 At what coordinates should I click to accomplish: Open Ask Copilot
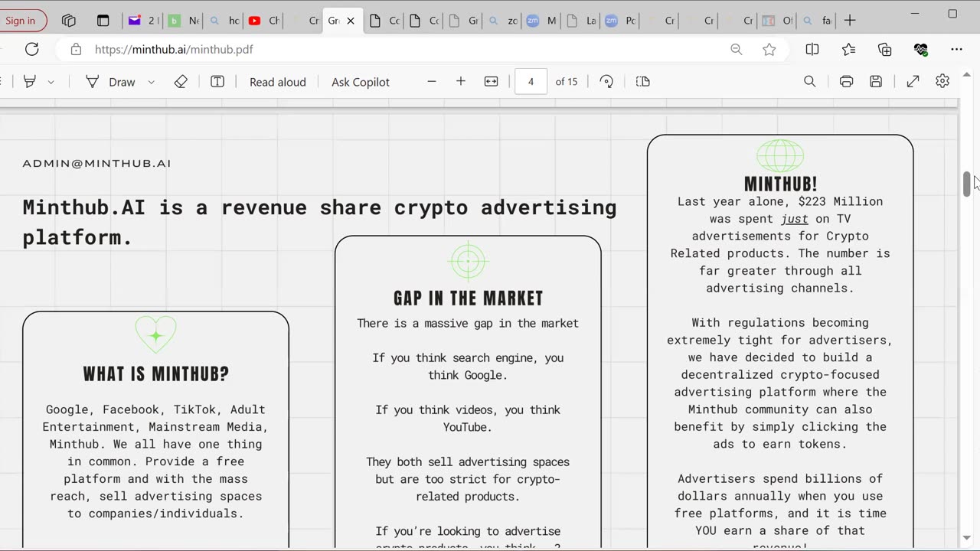pyautogui.click(x=361, y=82)
